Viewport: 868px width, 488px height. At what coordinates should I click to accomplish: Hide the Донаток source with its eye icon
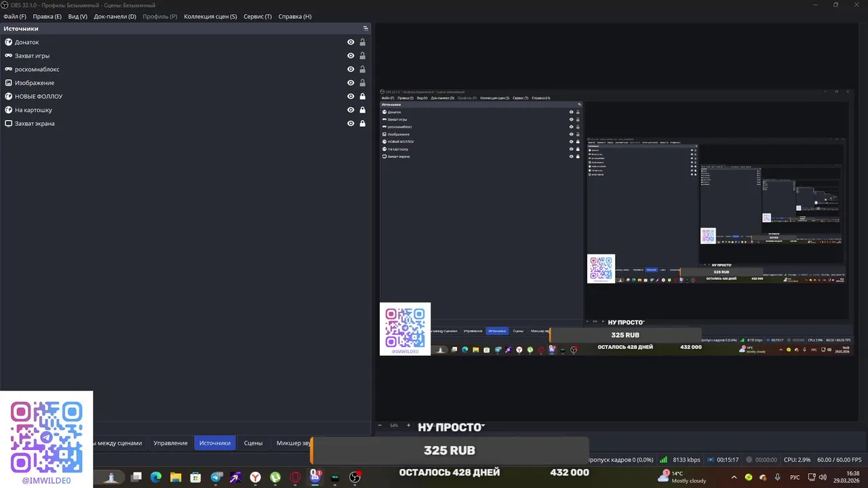[x=351, y=42]
